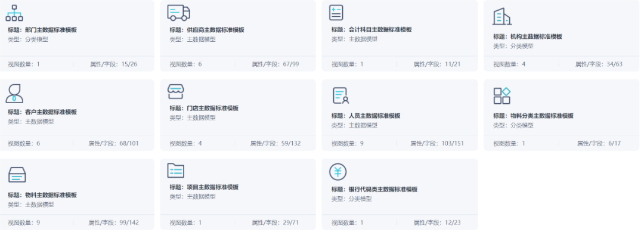Click the accounting subject ledger icon
The width and height of the screenshot is (644, 238).
point(336,13)
